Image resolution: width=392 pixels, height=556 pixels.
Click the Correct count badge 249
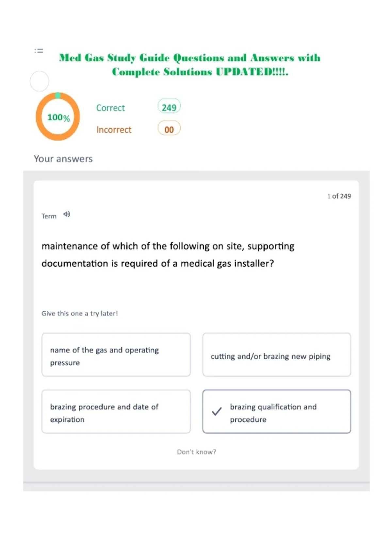pyautogui.click(x=169, y=107)
